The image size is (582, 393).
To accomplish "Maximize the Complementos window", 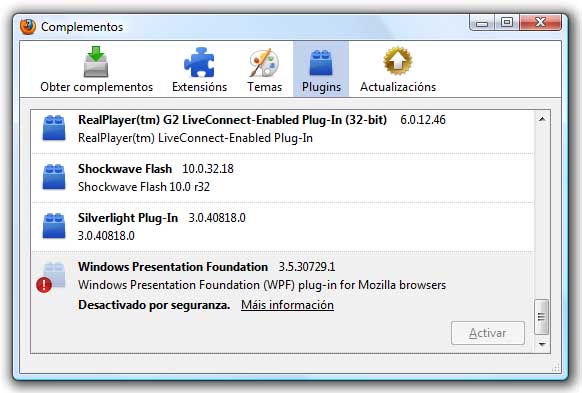I will point(507,23).
